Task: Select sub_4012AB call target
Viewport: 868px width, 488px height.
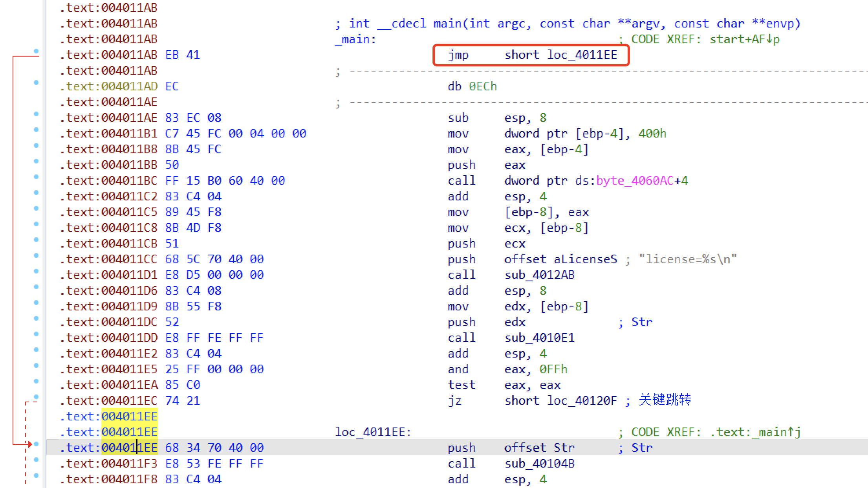Action: [539, 275]
